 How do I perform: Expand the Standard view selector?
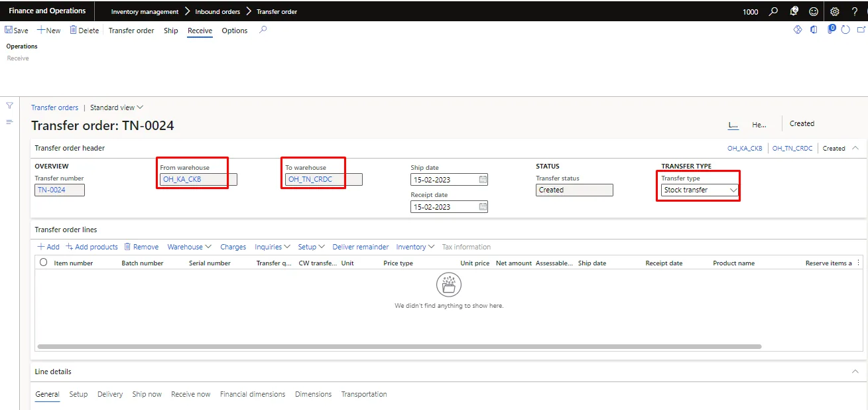pos(117,107)
